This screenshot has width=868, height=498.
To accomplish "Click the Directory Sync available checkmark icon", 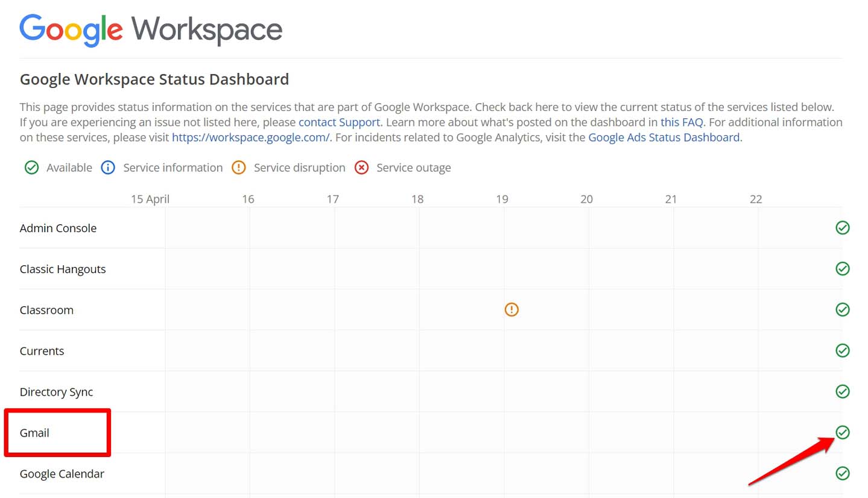I will pyautogui.click(x=843, y=391).
